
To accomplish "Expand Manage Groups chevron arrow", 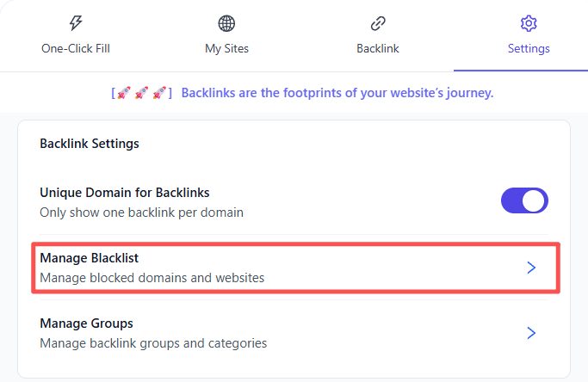I will (531, 333).
